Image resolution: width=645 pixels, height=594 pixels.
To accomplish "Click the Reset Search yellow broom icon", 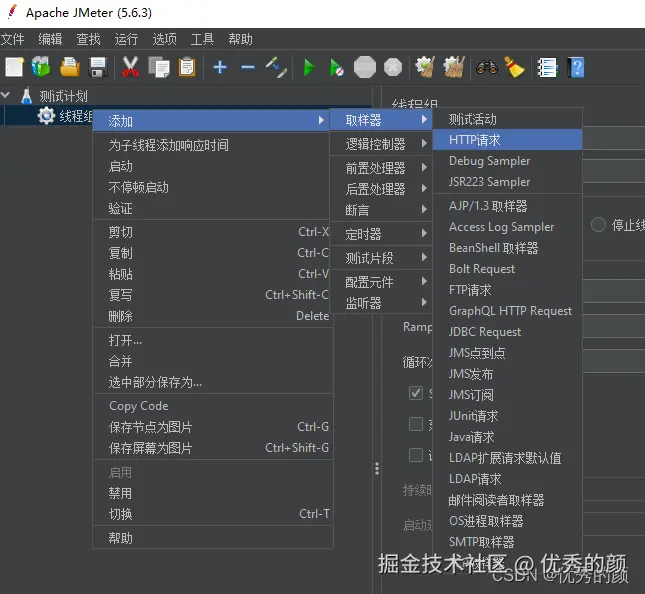I will 514,67.
